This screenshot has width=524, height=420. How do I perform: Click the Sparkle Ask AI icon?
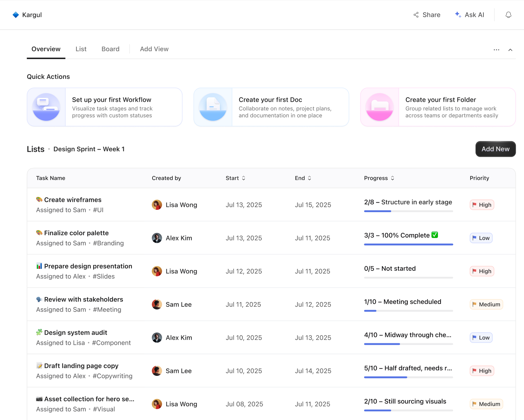click(x=458, y=15)
